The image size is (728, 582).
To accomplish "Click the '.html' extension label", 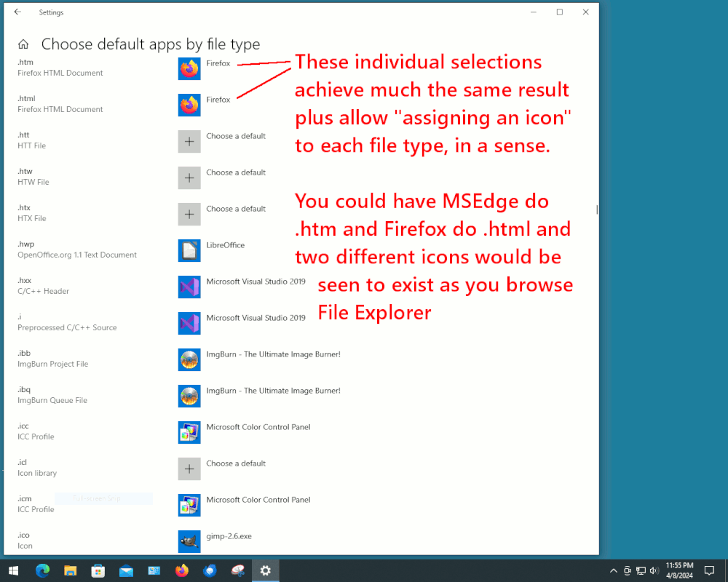I will point(26,98).
